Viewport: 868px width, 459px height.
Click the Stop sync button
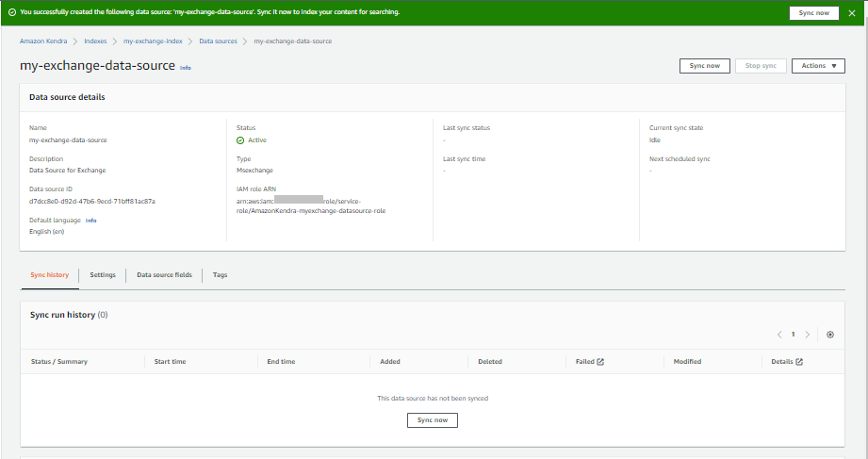pos(761,66)
